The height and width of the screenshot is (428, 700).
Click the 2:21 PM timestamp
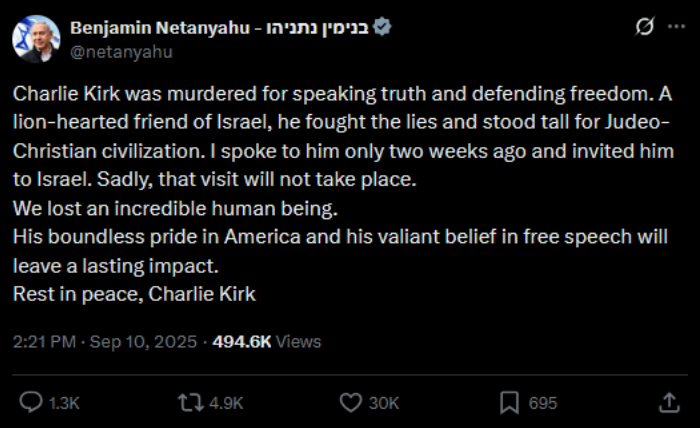[x=44, y=342]
